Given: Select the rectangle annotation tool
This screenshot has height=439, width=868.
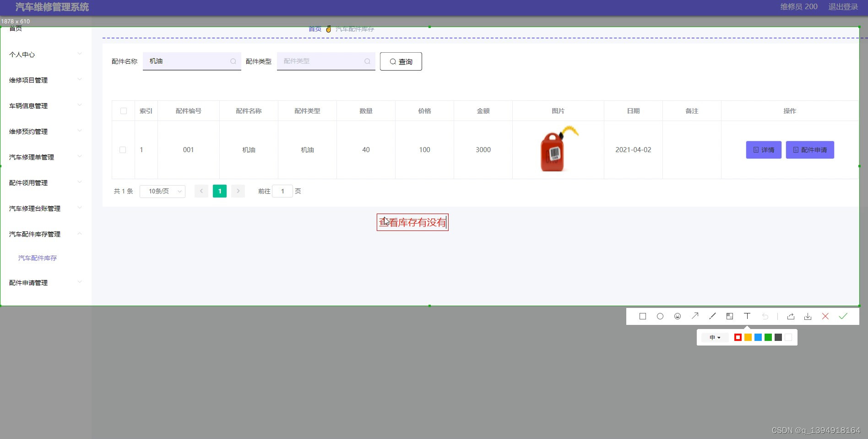Looking at the screenshot, I should click(x=642, y=316).
